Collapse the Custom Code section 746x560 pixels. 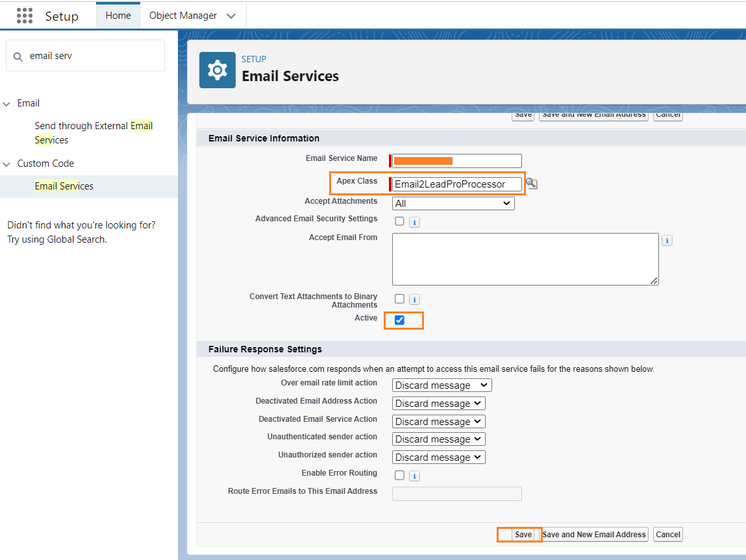pyautogui.click(x=7, y=164)
